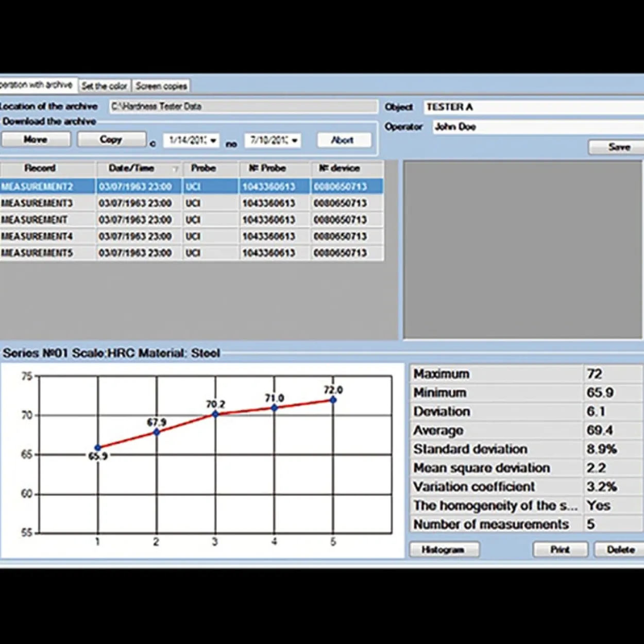Viewport: 644px width, 644px height.
Task: Click the Mean square deviation value 2.2
Action: pos(597,468)
